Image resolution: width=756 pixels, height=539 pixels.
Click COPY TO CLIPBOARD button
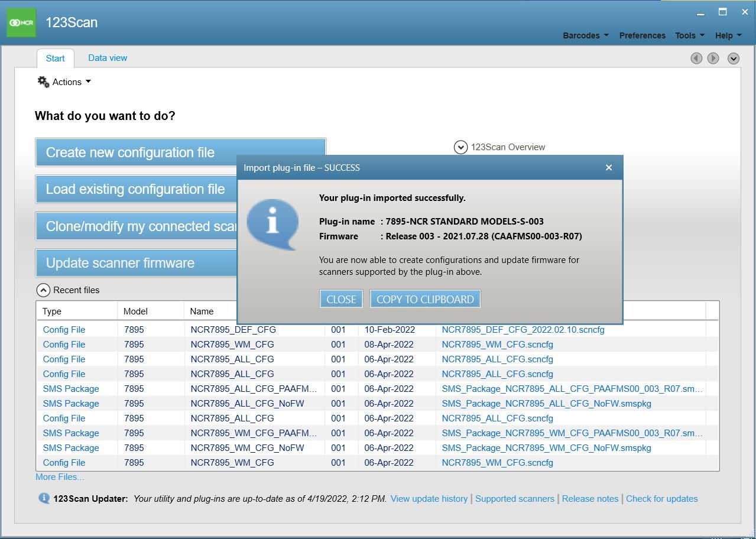(425, 299)
